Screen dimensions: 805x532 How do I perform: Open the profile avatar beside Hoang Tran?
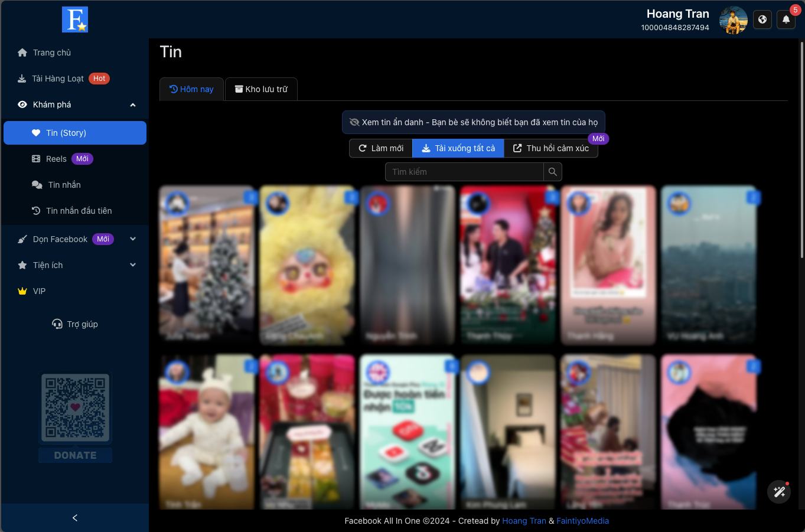pos(734,19)
